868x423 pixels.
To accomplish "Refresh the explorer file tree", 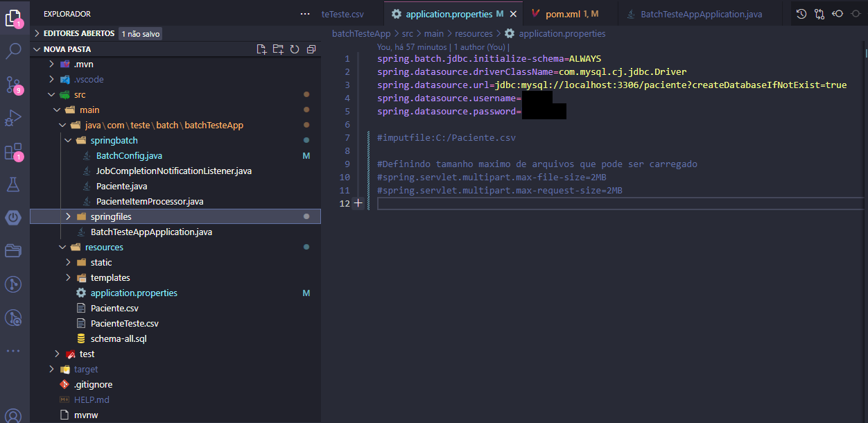I will point(295,49).
